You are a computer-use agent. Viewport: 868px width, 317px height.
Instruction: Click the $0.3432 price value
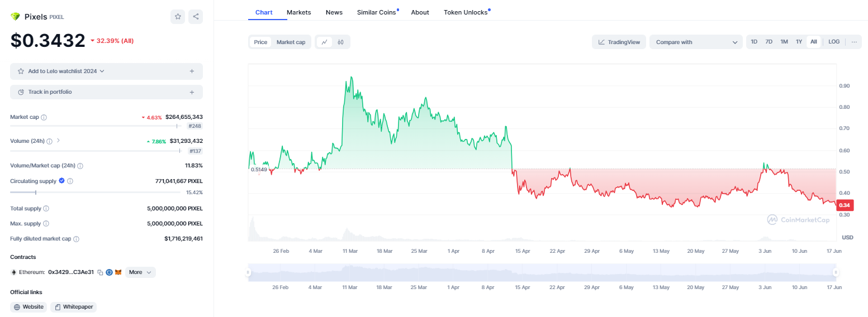tap(48, 40)
